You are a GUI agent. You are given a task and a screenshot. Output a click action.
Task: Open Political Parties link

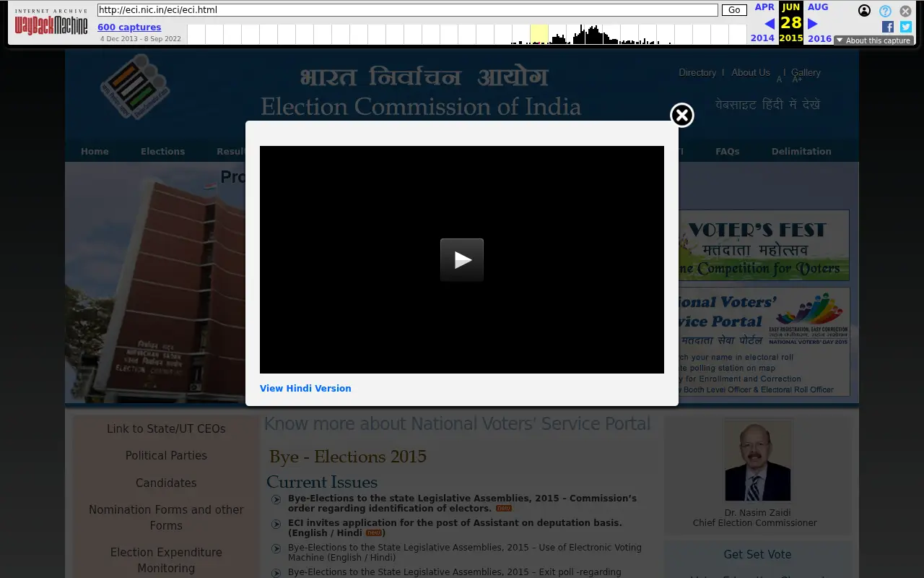click(x=166, y=455)
